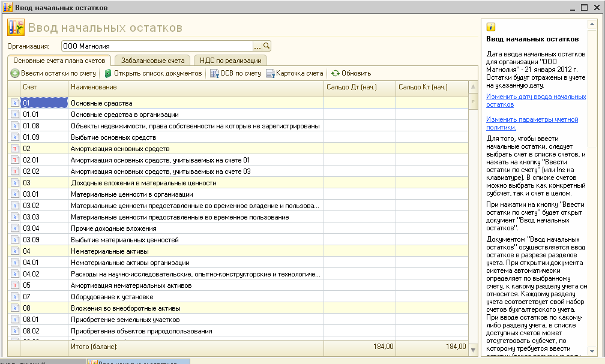Click the account icon of row 03.04

pos(14,228)
